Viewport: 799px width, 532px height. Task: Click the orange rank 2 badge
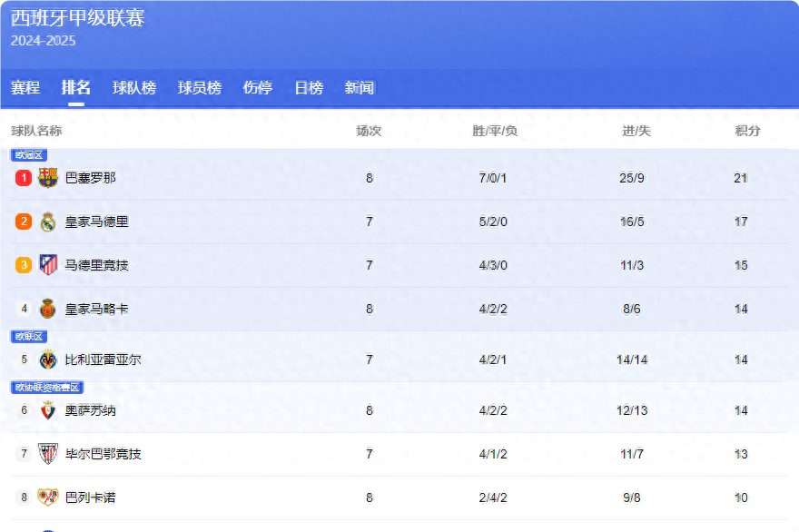point(24,222)
